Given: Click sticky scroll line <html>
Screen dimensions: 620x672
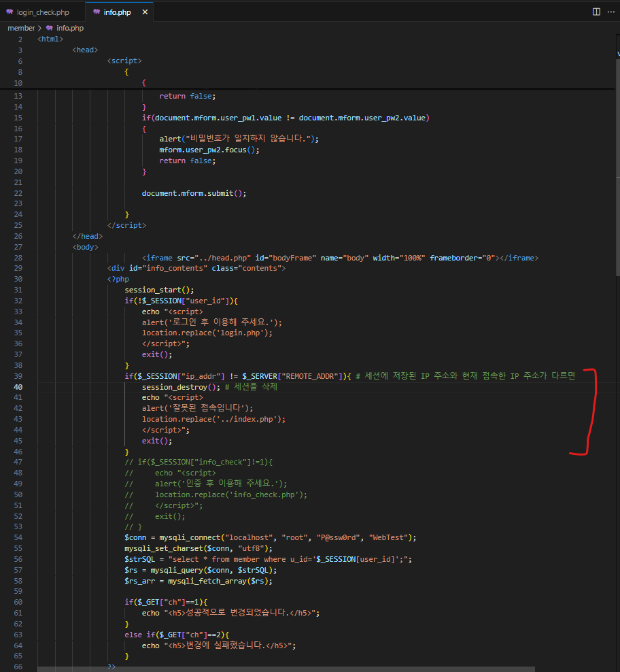Looking at the screenshot, I should click(x=50, y=39).
